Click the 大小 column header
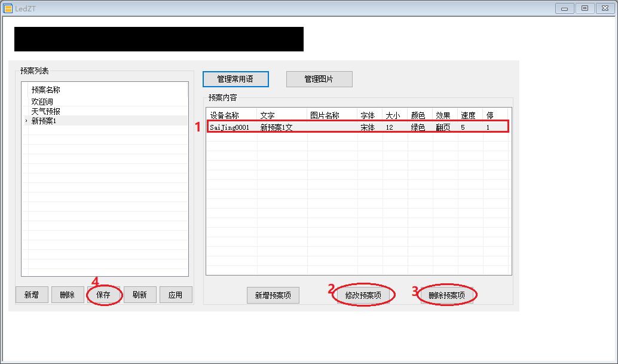This screenshot has width=618, height=364. click(x=395, y=115)
